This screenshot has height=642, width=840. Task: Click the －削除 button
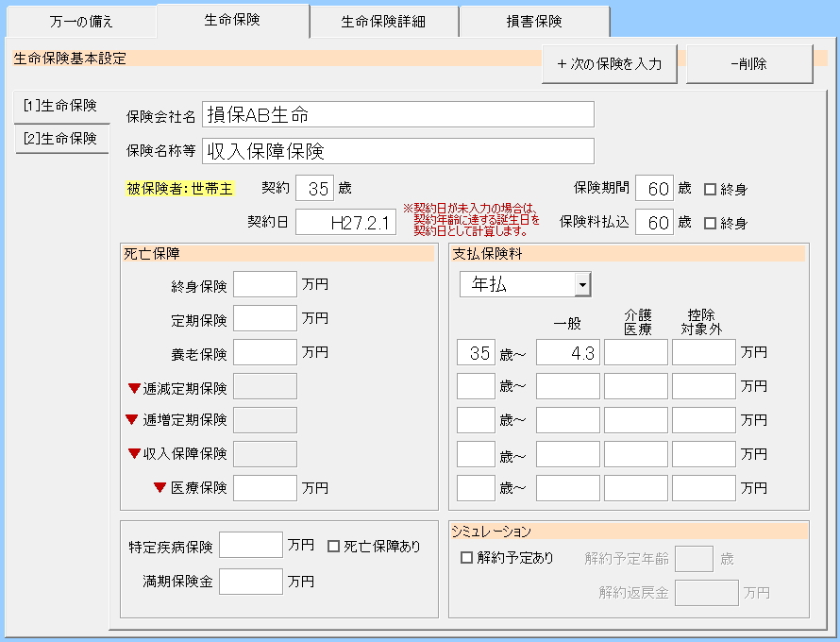(x=748, y=64)
